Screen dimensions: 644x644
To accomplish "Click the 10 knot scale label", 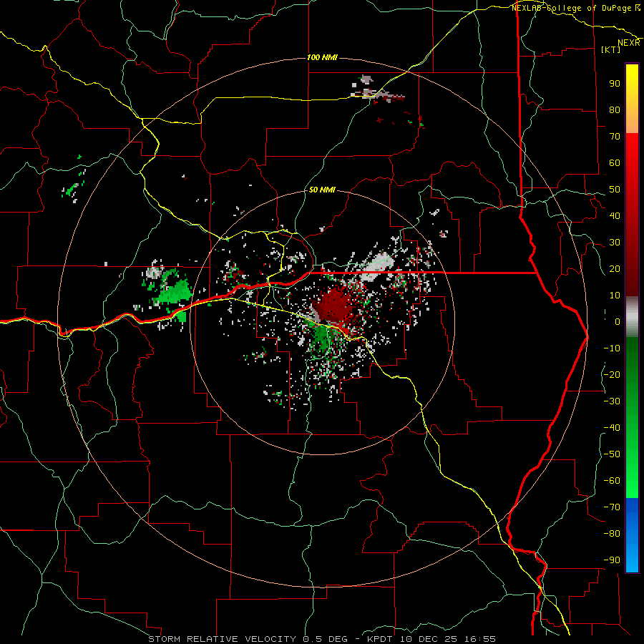I will 615,296.
